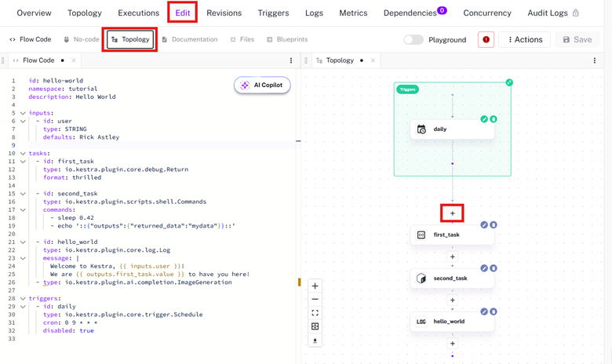
Task: Click the Save button
Action: [577, 39]
